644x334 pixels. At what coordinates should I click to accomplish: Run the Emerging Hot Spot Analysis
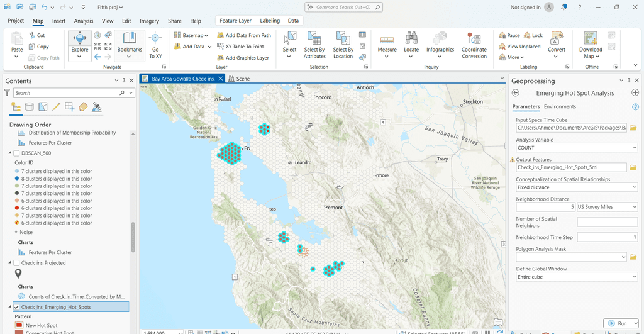[618, 323]
